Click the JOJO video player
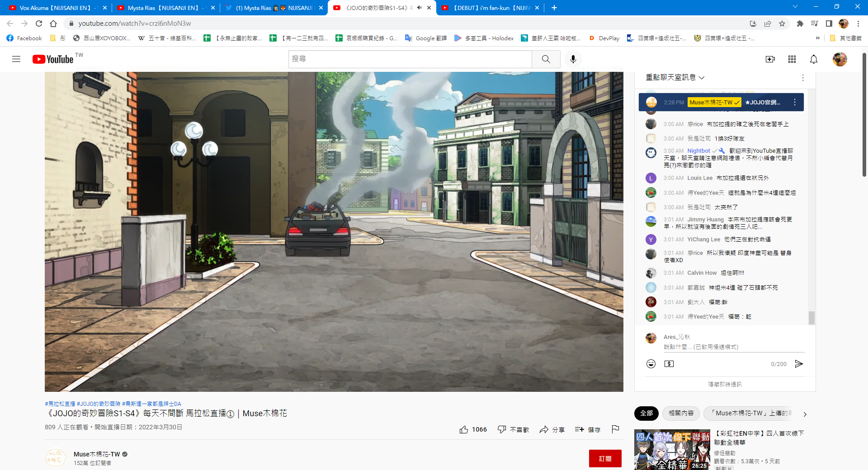 pos(334,232)
